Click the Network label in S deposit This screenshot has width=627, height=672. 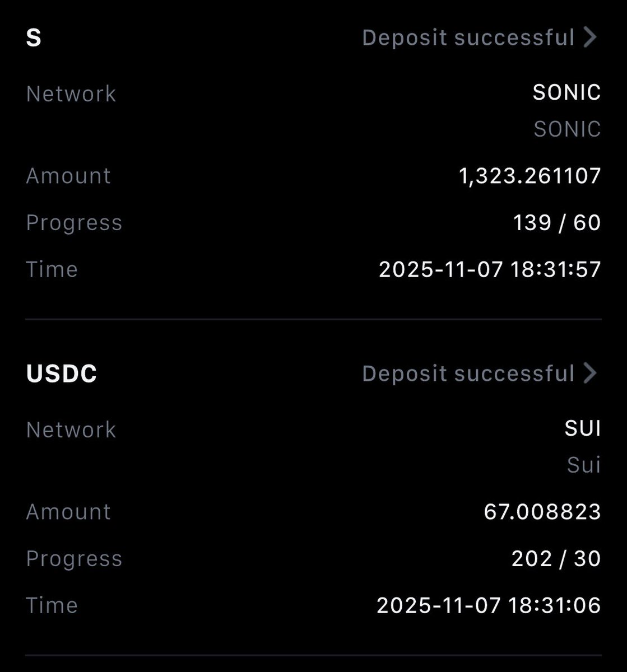point(71,94)
